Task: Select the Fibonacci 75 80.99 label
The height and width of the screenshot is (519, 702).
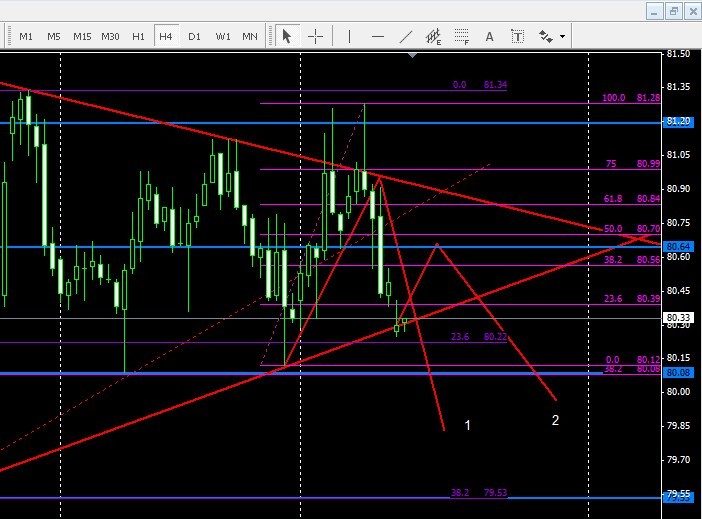Action: coord(632,163)
